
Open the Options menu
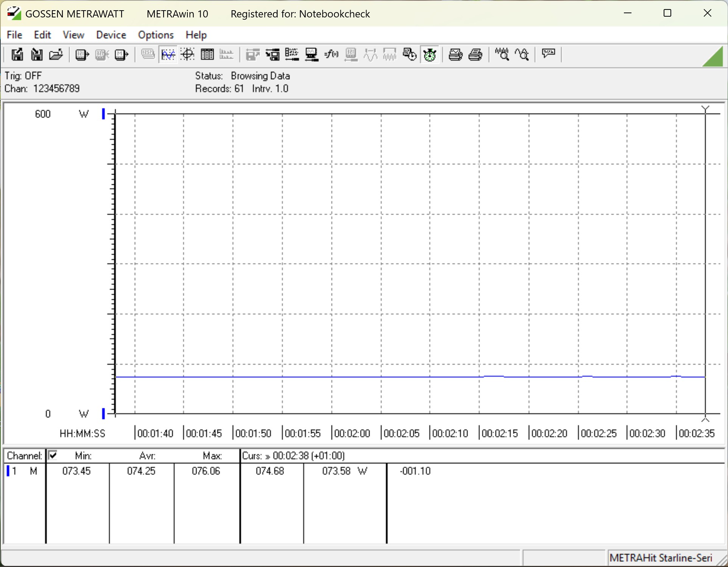(156, 35)
